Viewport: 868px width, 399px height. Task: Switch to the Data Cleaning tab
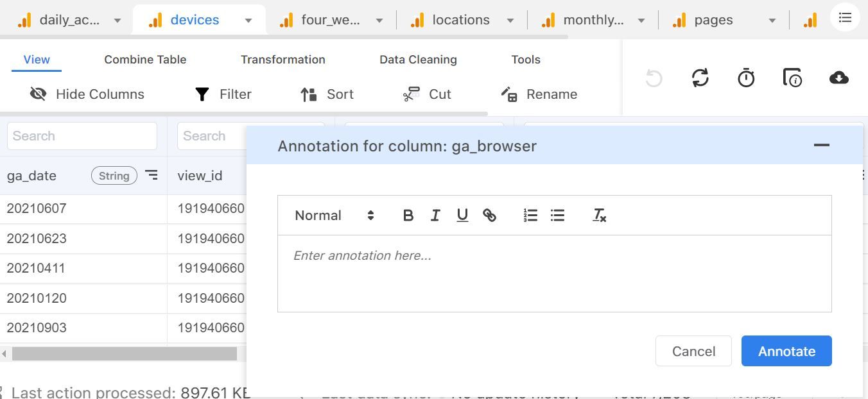point(418,59)
